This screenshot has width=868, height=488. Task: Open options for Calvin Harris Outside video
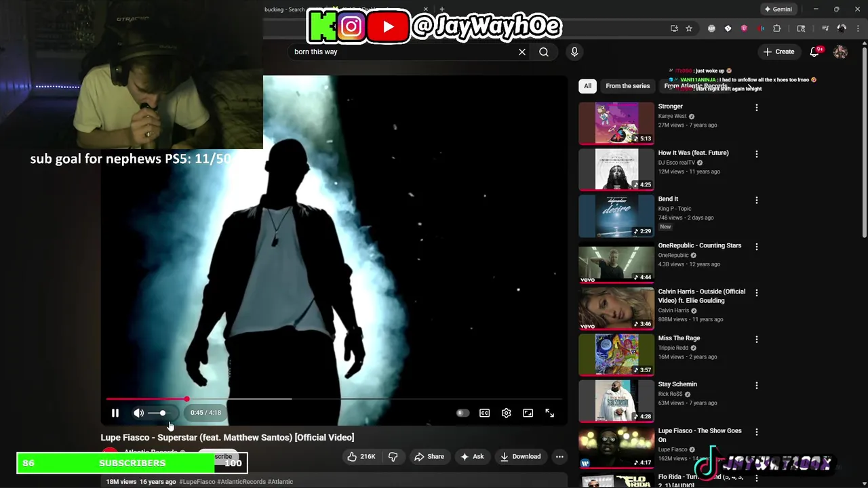[x=756, y=293]
